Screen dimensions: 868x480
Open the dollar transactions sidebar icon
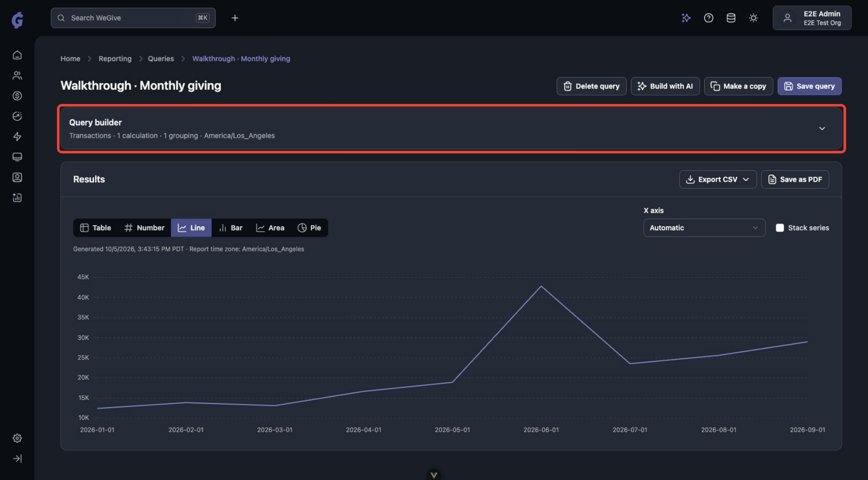coord(17,96)
